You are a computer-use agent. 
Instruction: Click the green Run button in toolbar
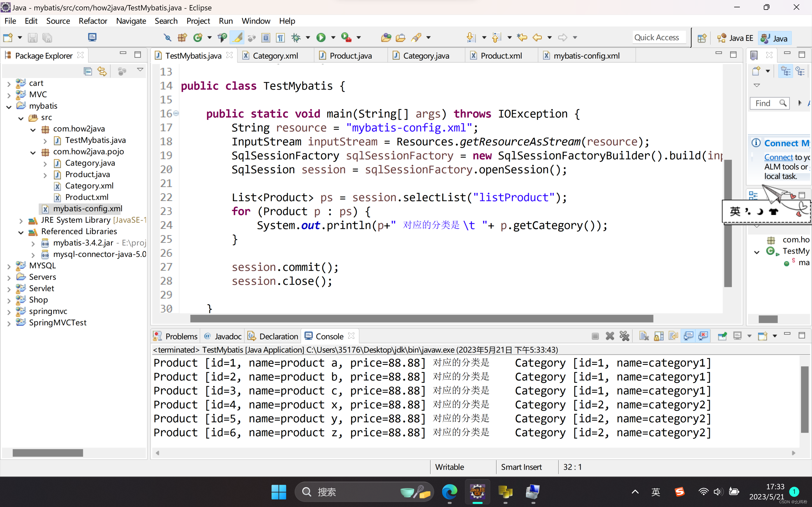(321, 37)
